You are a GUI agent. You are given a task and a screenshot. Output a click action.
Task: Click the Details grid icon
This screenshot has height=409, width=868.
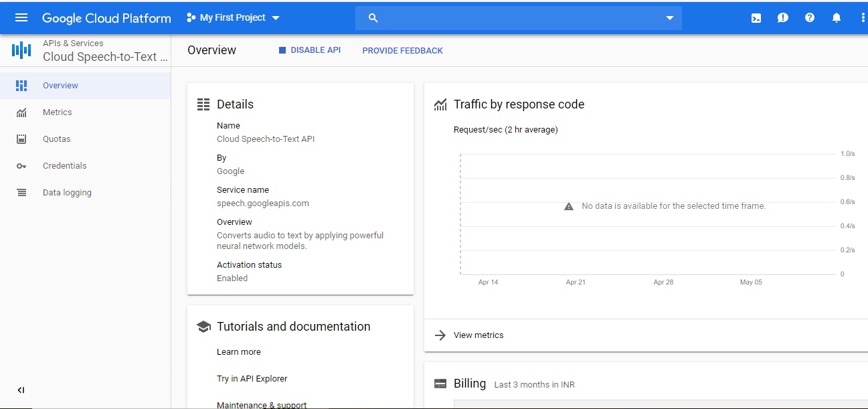point(203,104)
